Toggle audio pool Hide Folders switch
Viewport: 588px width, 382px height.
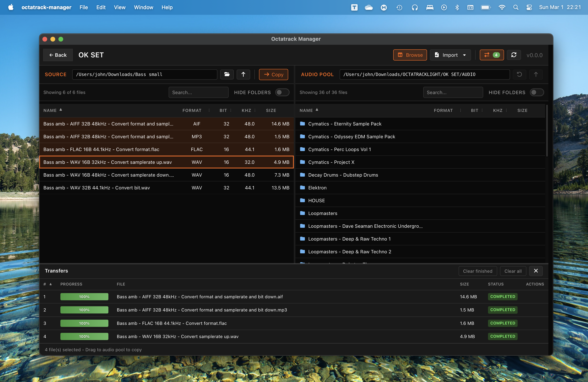coord(537,92)
